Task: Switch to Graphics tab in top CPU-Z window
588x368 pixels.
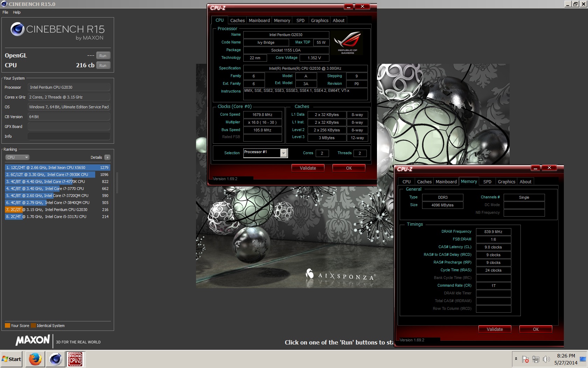Action: (x=320, y=21)
